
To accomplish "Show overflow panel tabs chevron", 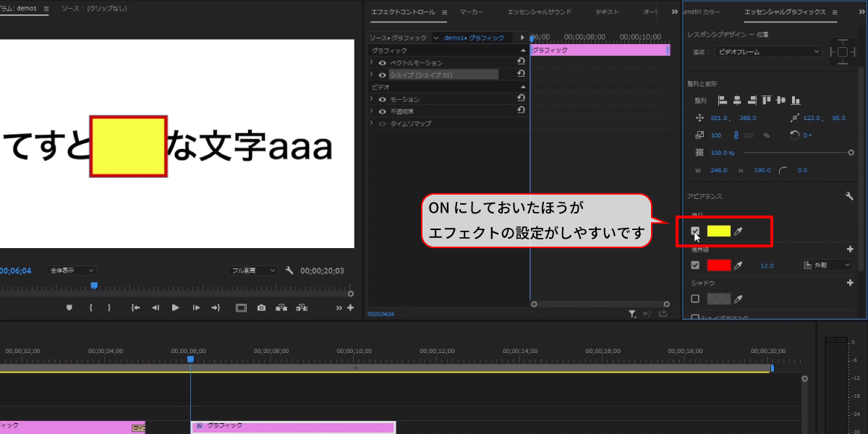I will 675,12.
